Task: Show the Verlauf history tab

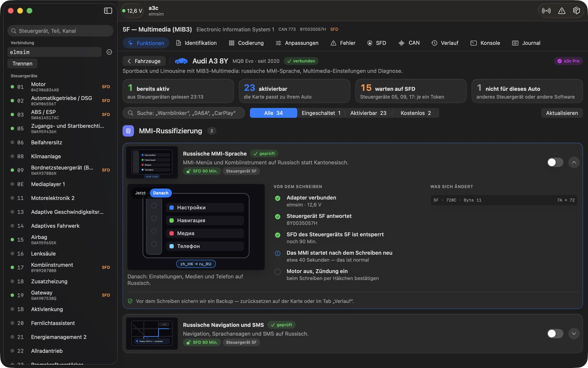Action: click(445, 43)
